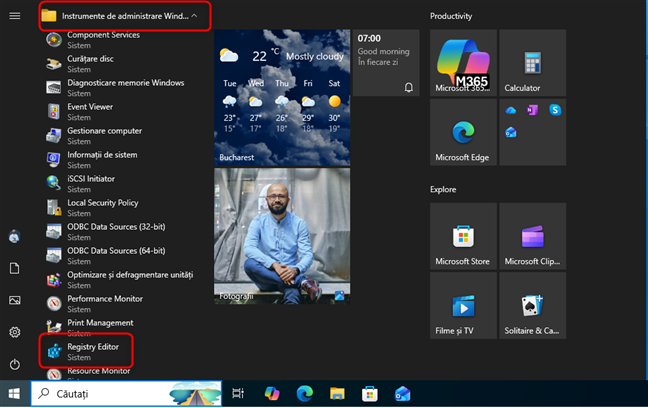Open the Fotografii photo tile
The image size is (648, 408).
coord(282,236)
